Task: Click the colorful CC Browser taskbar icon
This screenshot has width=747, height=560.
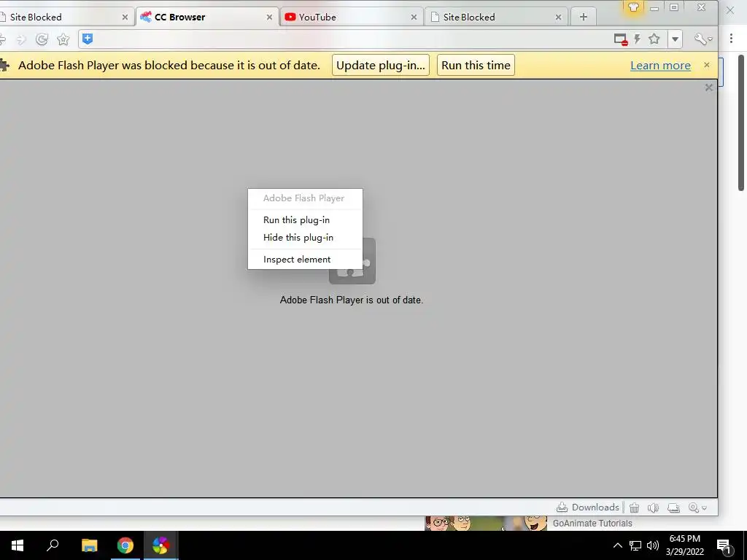Action: click(161, 545)
